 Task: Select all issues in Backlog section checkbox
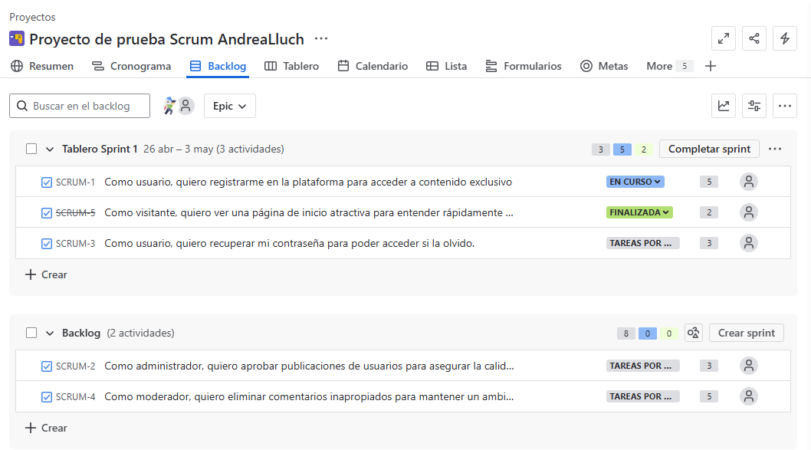32,333
